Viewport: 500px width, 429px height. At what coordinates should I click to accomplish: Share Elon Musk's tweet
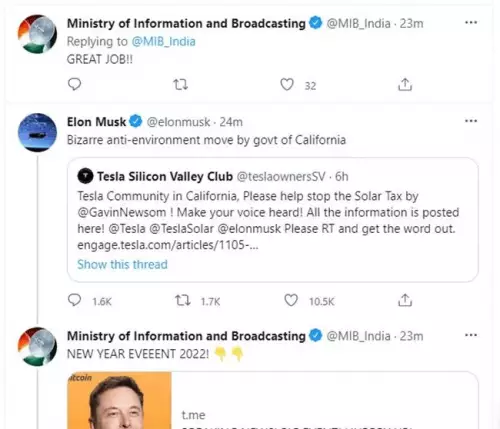405,300
